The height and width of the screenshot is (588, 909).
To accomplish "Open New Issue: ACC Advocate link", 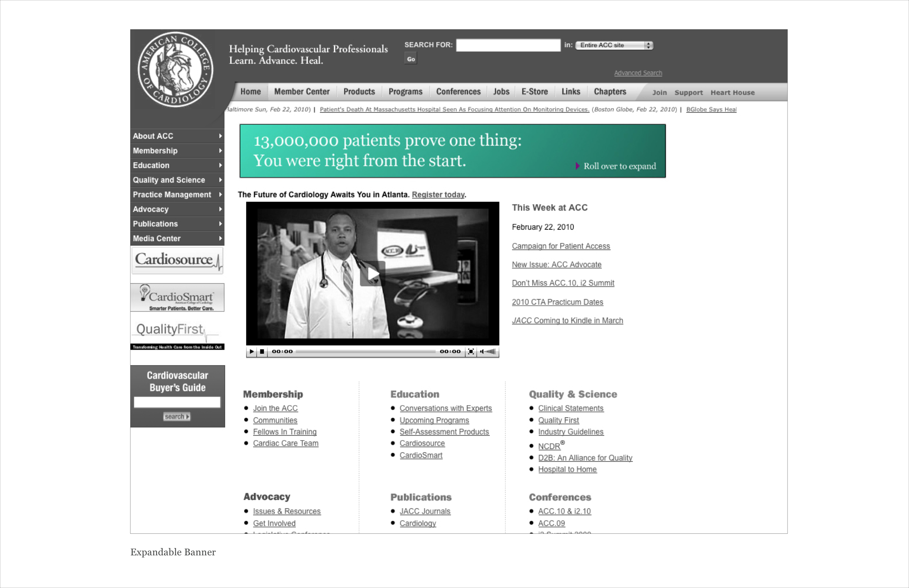I will tap(557, 265).
